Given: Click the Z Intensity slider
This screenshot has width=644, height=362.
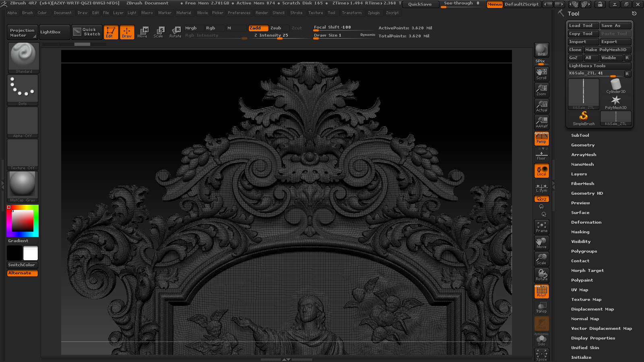Looking at the screenshot, I should [278, 35].
